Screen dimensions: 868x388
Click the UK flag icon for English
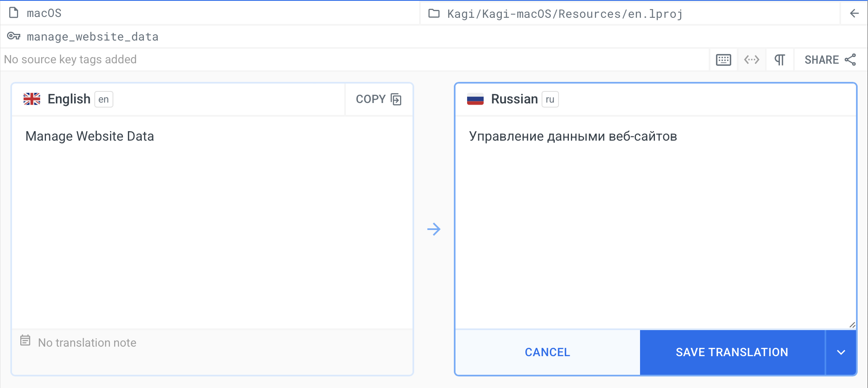point(32,99)
